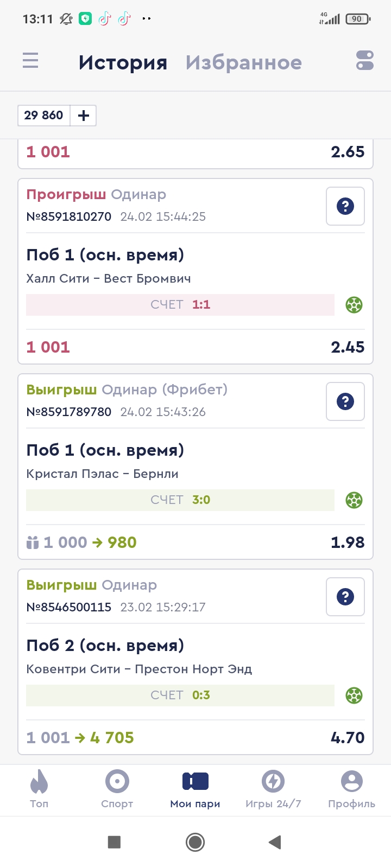391x868 pixels.
Task: Open help for bet №8591810270
Action: pyautogui.click(x=345, y=206)
